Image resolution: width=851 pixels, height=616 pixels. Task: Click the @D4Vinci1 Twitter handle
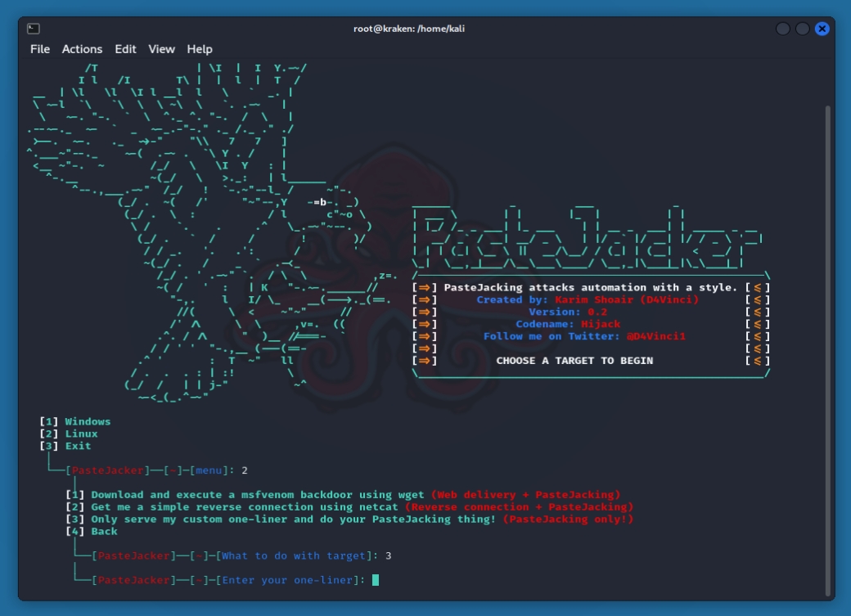655,336
